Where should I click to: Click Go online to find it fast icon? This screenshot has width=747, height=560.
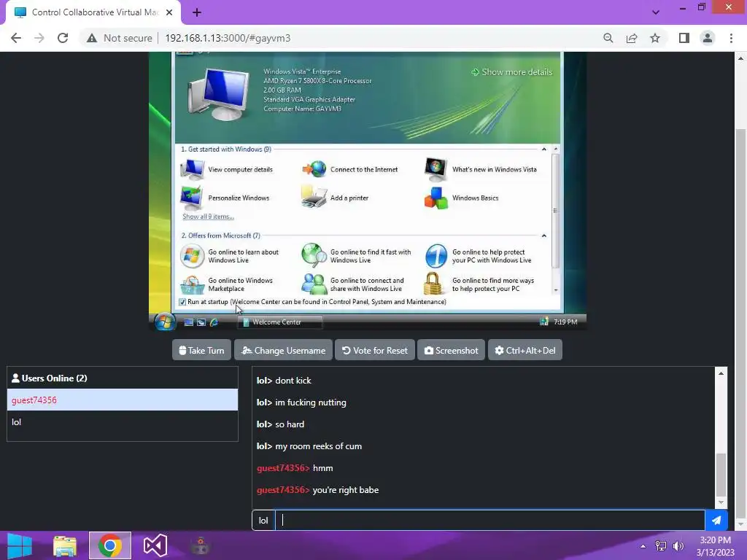(314, 255)
